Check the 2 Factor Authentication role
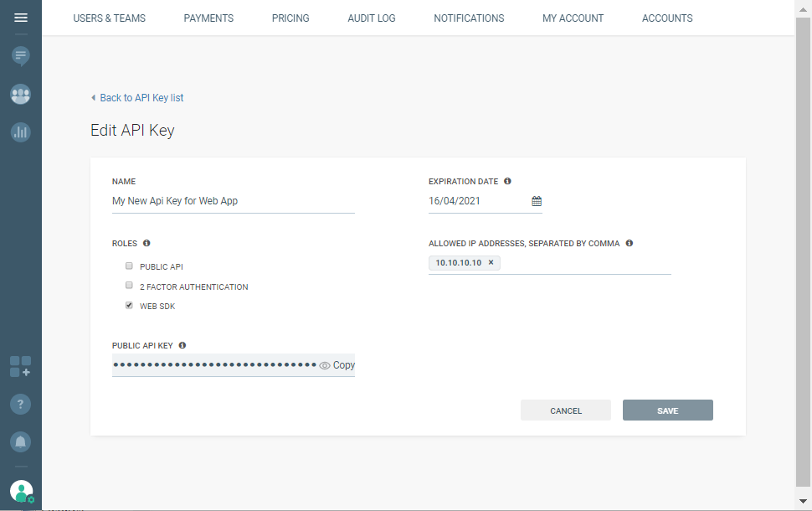The height and width of the screenshot is (511, 812). (x=129, y=286)
